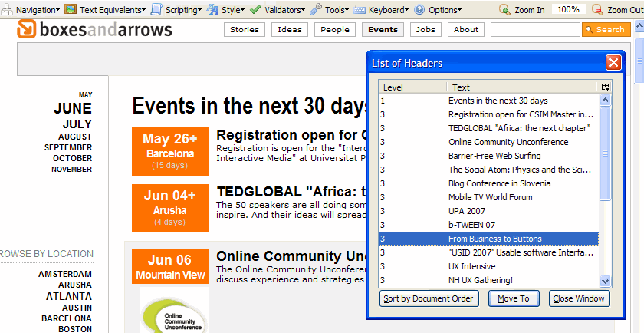This screenshot has width=644, height=333.
Task: Click the Close Window button
Action: point(579,298)
